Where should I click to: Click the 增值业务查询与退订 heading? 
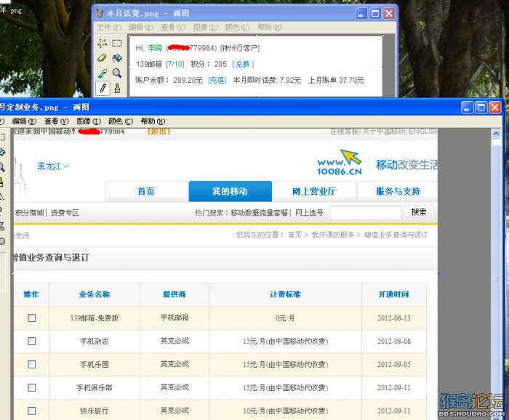[x=51, y=258]
